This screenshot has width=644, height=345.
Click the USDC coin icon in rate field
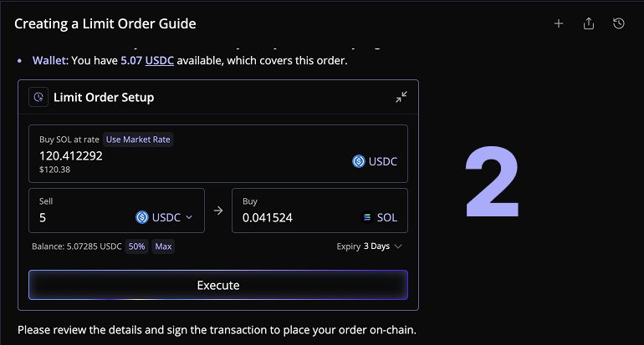pyautogui.click(x=359, y=161)
